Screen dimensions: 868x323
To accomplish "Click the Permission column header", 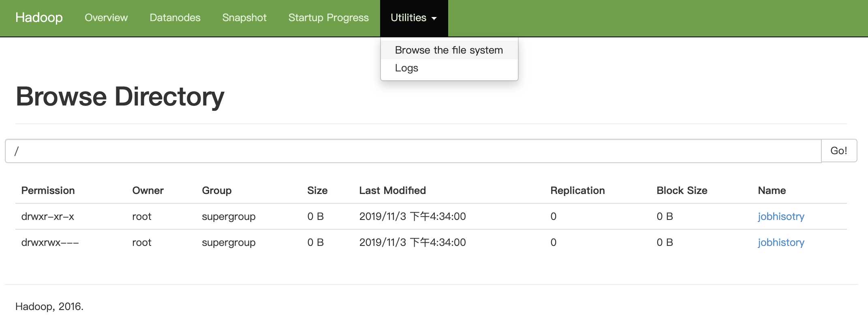I will pos(48,190).
